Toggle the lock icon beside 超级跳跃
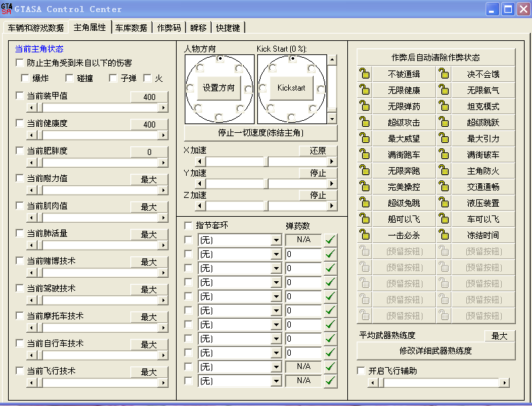Viewport: 532px width, 406px height. (x=444, y=122)
